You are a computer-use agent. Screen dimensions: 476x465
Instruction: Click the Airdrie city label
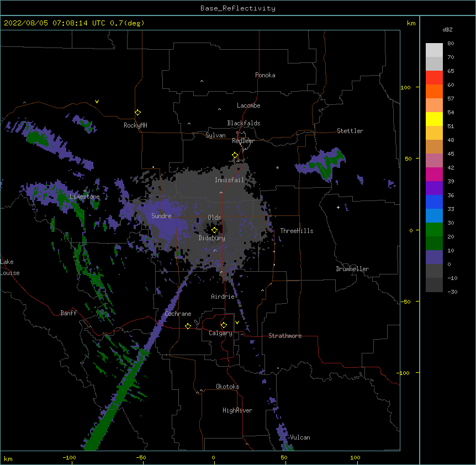(x=223, y=297)
